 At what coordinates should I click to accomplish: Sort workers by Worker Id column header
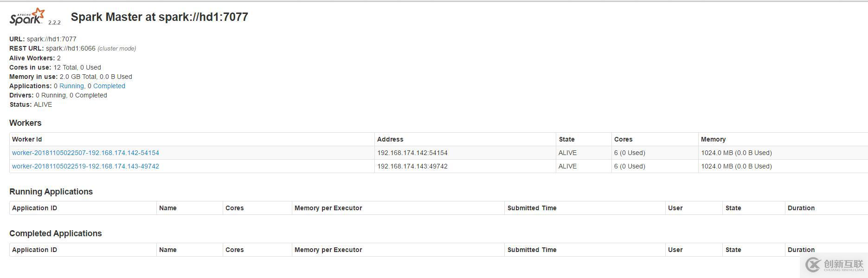click(x=27, y=139)
